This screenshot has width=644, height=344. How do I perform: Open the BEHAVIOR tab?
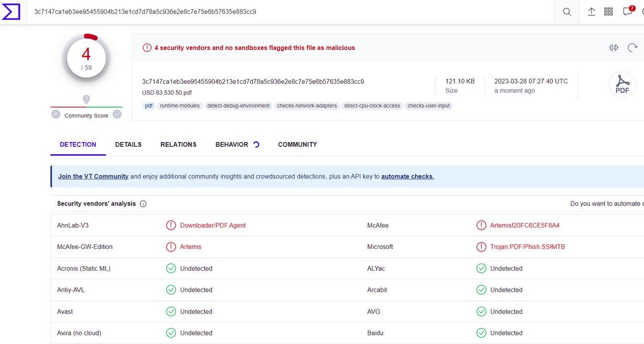pos(232,145)
